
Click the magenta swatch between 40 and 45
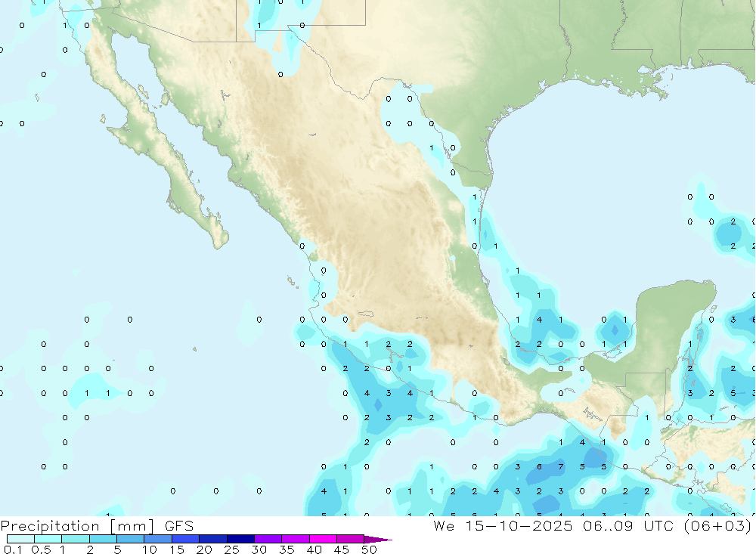pos(323,539)
